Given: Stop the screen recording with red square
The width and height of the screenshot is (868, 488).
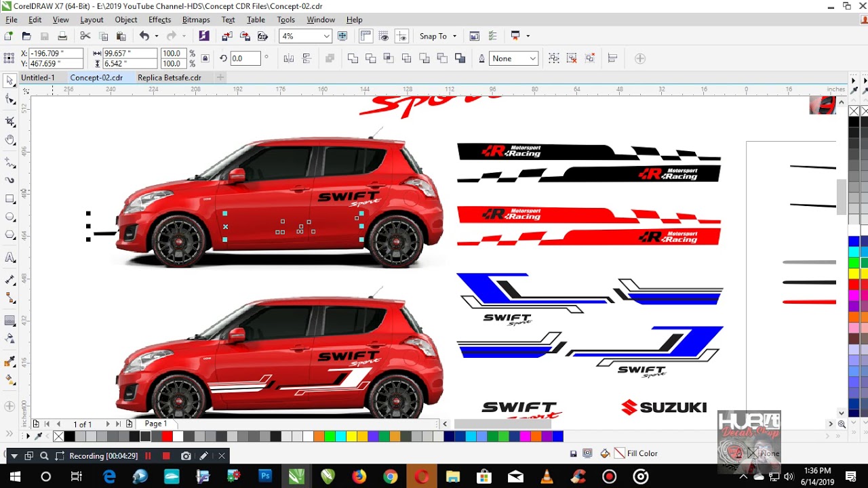Looking at the screenshot, I should (x=166, y=456).
